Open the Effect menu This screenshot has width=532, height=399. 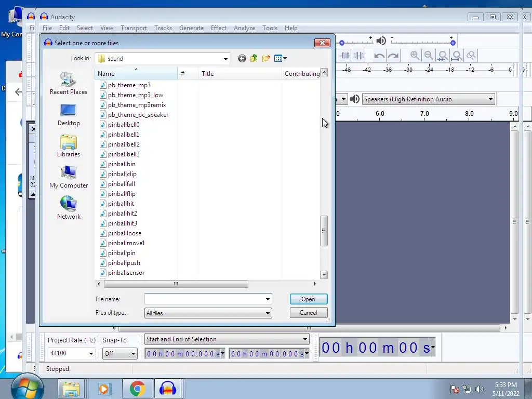(x=219, y=28)
